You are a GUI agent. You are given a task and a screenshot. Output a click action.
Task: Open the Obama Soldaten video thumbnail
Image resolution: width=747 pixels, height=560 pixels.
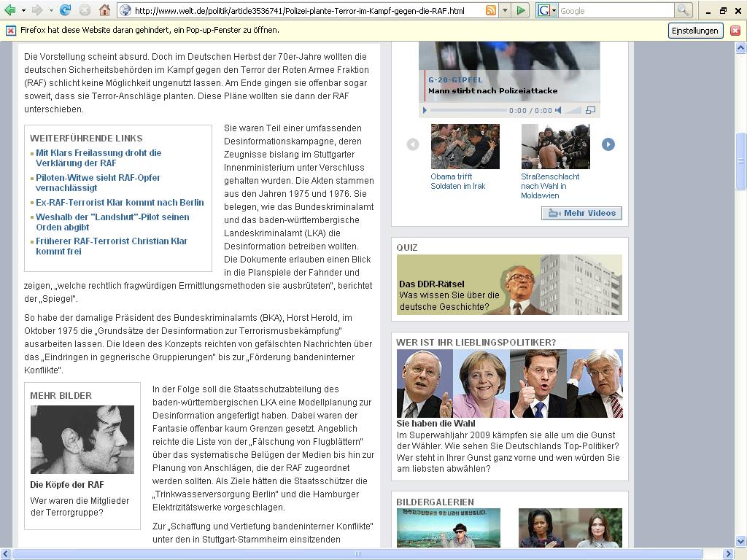point(465,147)
